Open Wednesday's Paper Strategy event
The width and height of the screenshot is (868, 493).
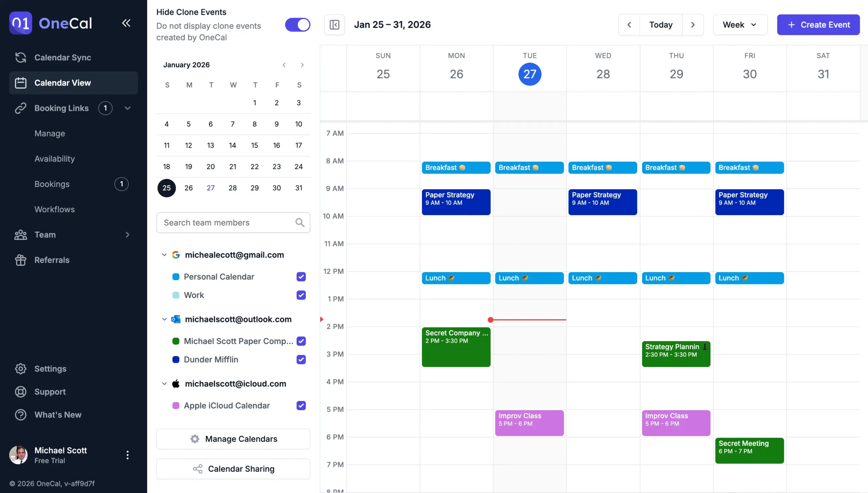[603, 202]
